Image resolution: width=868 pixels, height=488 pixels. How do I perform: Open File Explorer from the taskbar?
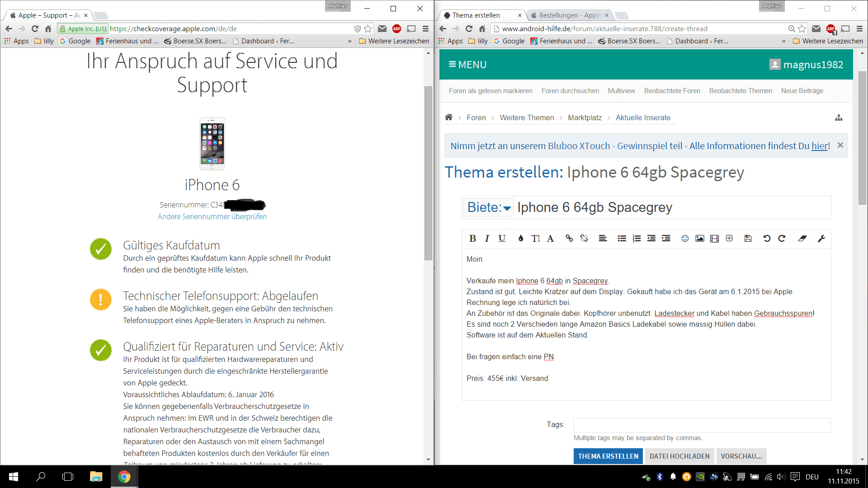[x=96, y=477]
